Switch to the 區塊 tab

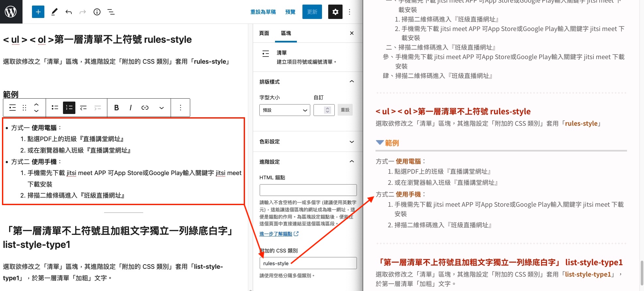[x=286, y=33]
